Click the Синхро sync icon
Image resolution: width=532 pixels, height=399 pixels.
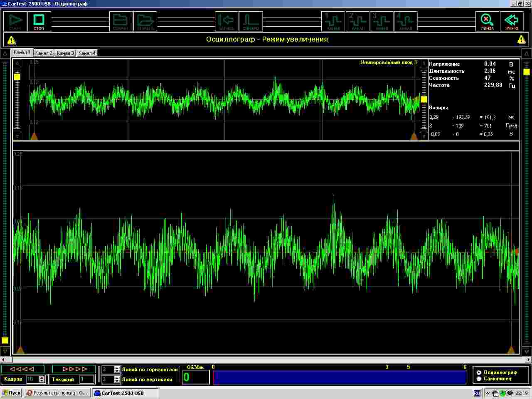pos(251,21)
